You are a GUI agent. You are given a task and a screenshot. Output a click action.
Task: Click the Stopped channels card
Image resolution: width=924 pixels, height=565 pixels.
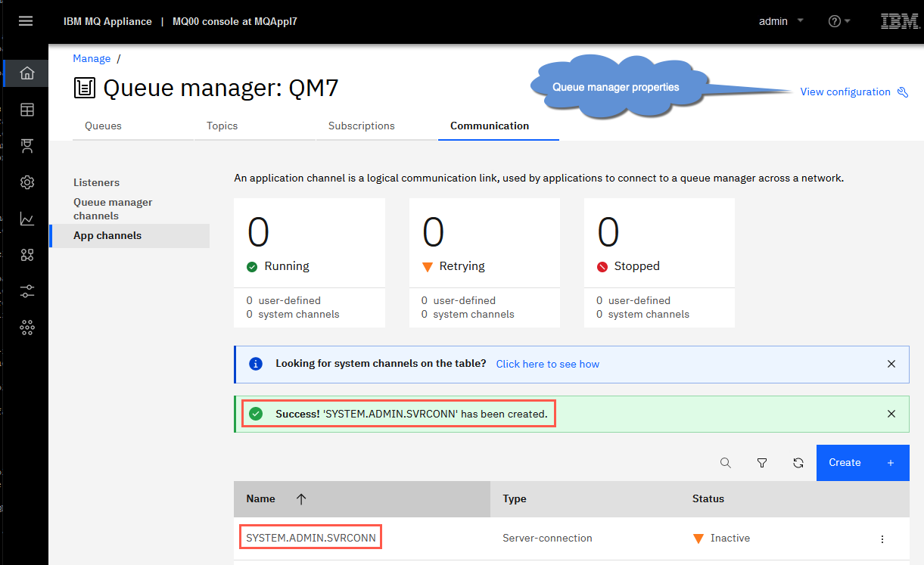659,263
